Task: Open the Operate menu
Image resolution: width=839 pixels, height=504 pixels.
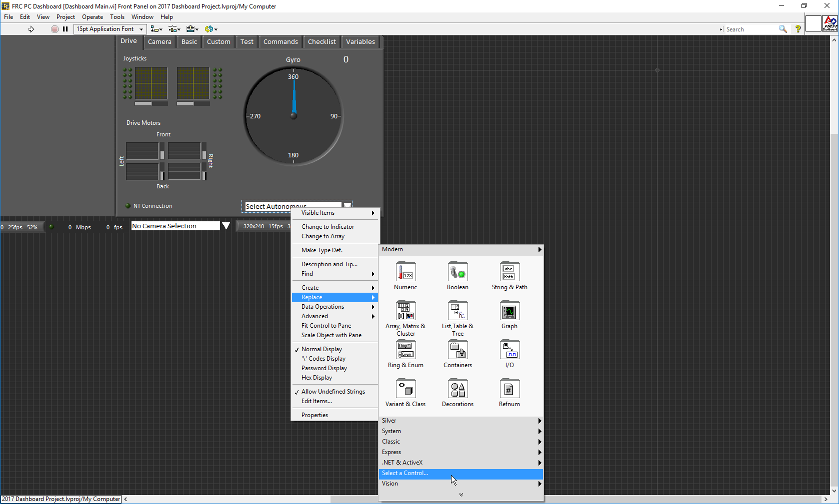Action: [92, 17]
